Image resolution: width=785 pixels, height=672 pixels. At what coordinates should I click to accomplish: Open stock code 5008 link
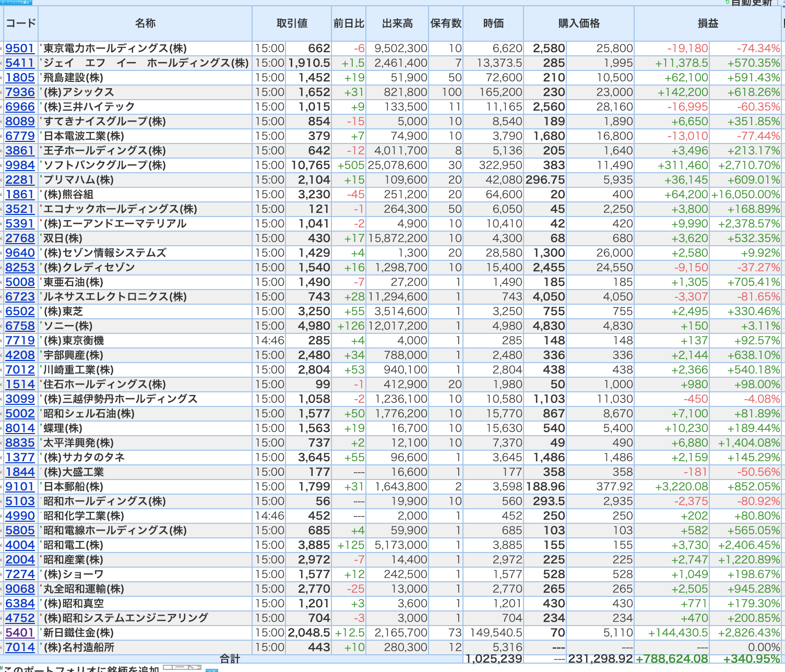(x=20, y=282)
